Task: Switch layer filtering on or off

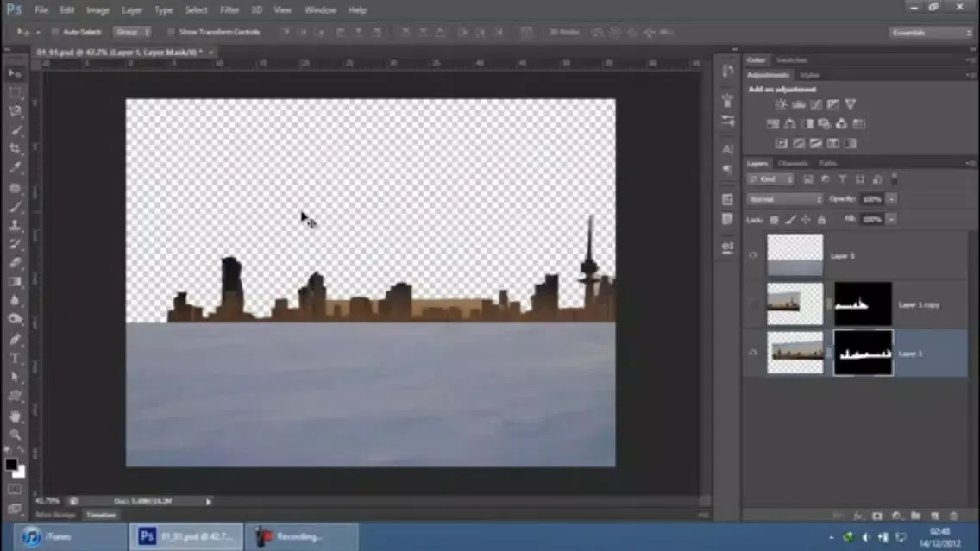Action: (895, 178)
